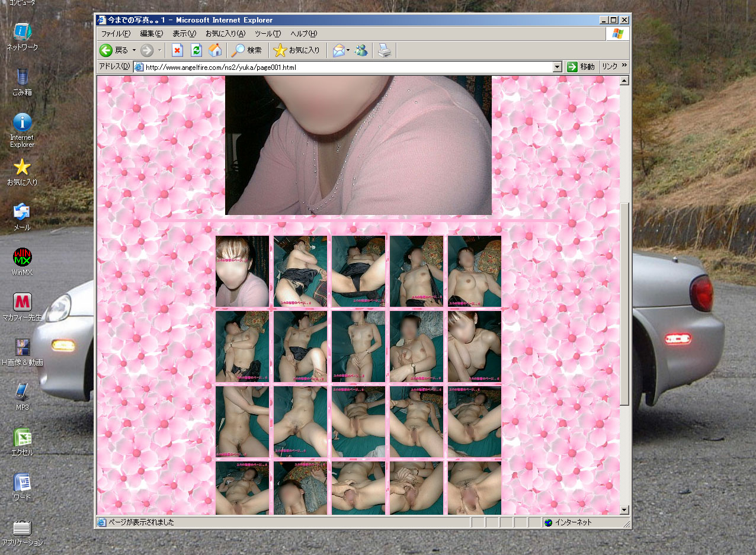Expand the リンク (Links) bar chevron
The height and width of the screenshot is (555, 756).
[624, 66]
